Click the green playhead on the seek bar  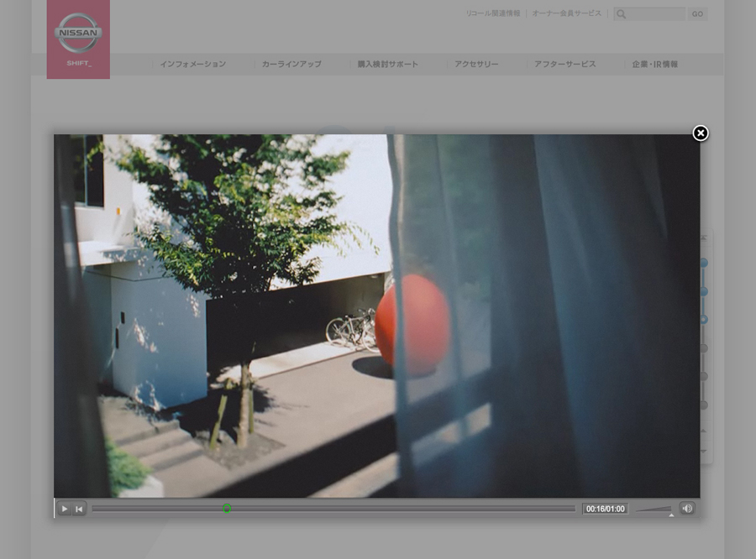pyautogui.click(x=227, y=509)
